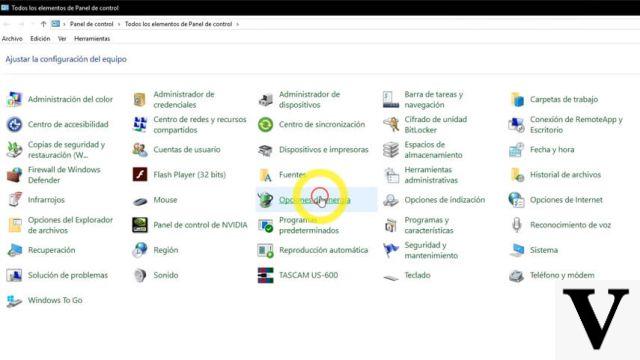This screenshot has width=640, height=360.
Task: Click the Firewall de Windows Defender icon
Action: pos(15,175)
